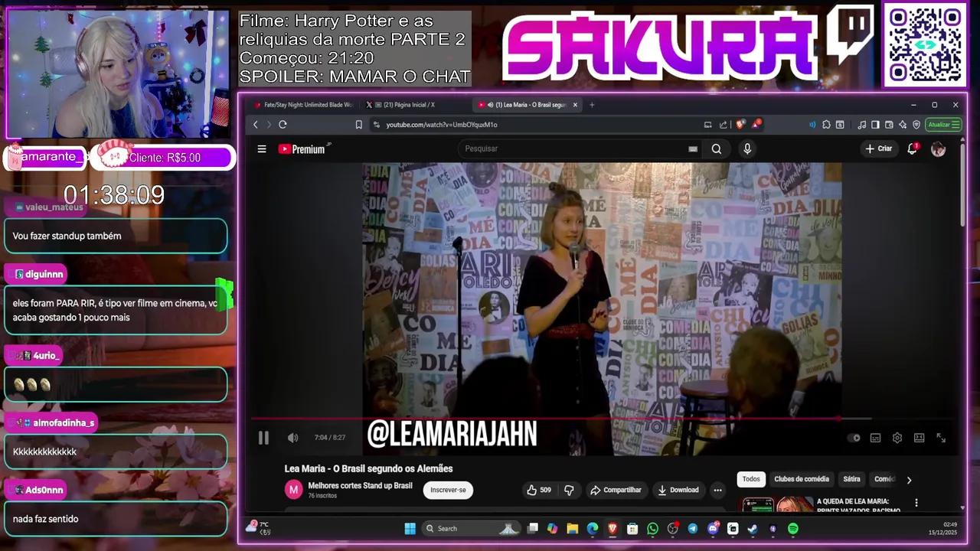Open options for A QUEDA DE LEA MARIA
Image resolution: width=980 pixels, height=551 pixels.
[x=916, y=503]
